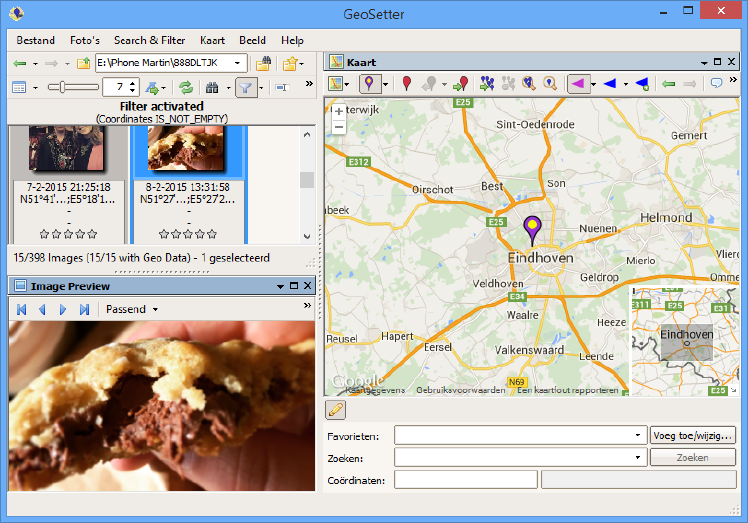Assign marker position to selected images
748x523 pixels.
point(461,84)
